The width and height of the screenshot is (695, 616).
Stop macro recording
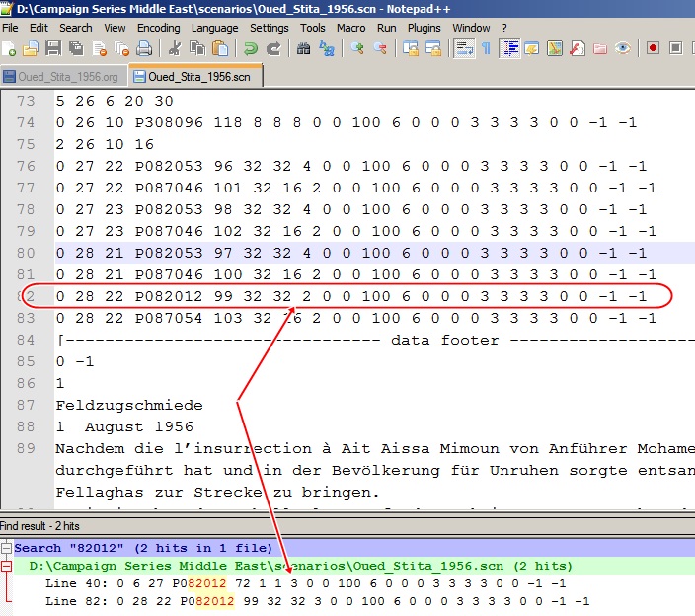pyautogui.click(x=675, y=48)
